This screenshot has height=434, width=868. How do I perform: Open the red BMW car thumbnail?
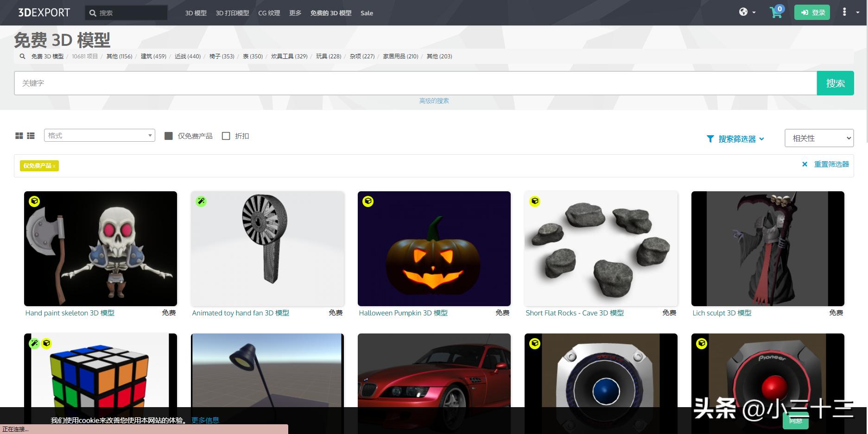coord(434,384)
